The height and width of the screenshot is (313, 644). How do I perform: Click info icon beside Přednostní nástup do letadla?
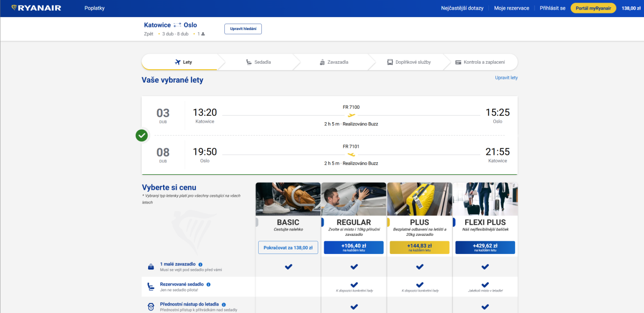point(224,304)
